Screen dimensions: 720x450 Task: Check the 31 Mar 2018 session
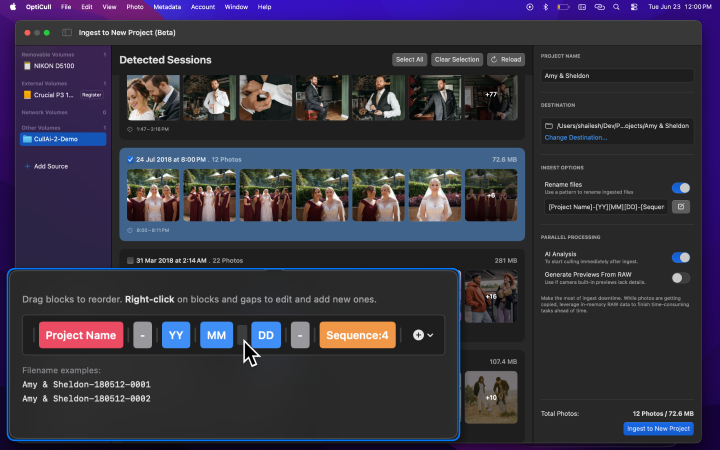[x=130, y=261]
